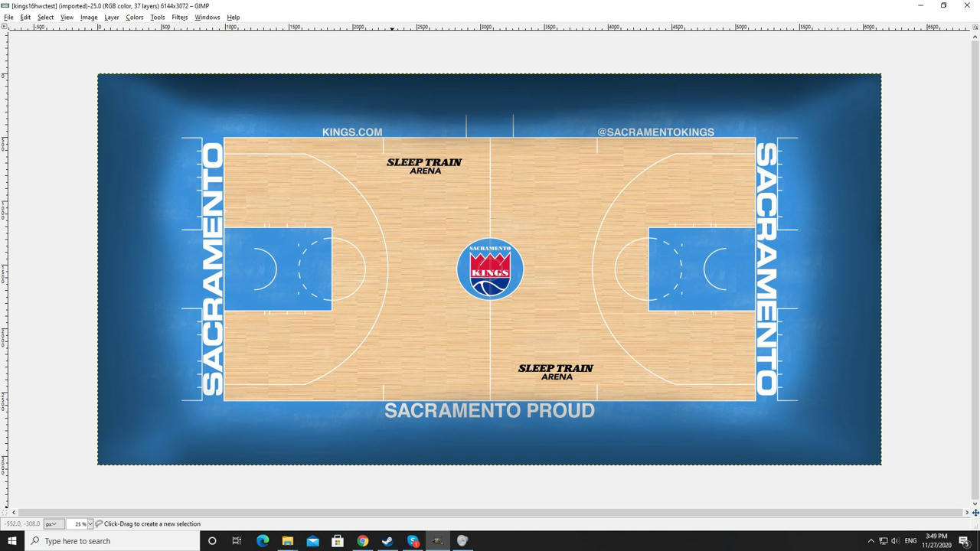Click the SACRAMENTO PROUD text on canvas

[x=489, y=411]
